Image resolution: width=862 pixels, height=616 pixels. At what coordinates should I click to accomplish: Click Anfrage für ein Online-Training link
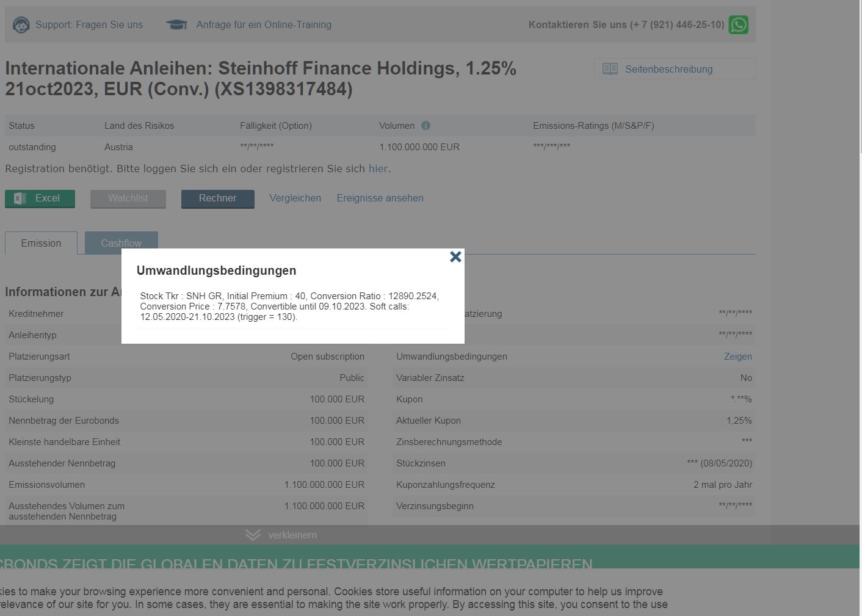[264, 25]
